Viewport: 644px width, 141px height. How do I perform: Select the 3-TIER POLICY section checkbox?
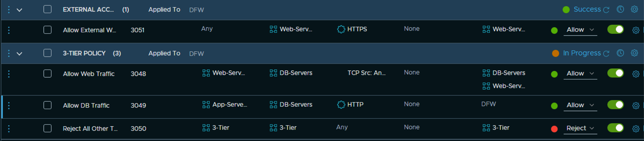pyautogui.click(x=47, y=53)
